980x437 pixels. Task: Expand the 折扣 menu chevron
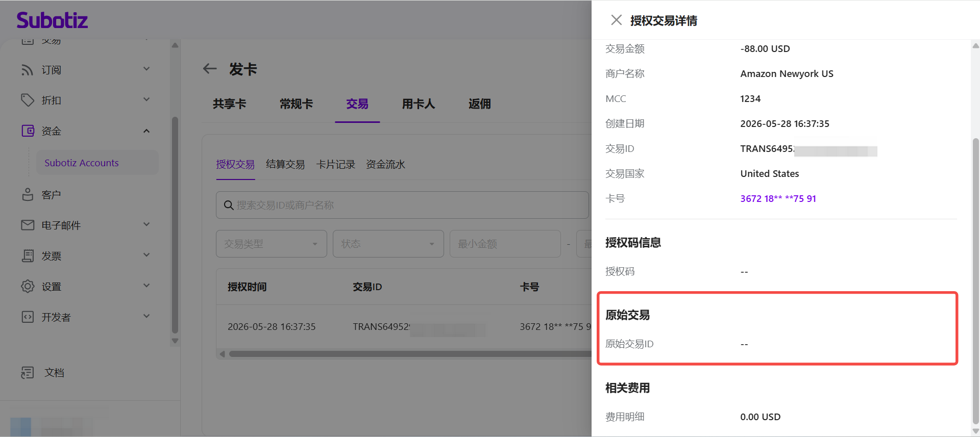pyautogui.click(x=146, y=99)
